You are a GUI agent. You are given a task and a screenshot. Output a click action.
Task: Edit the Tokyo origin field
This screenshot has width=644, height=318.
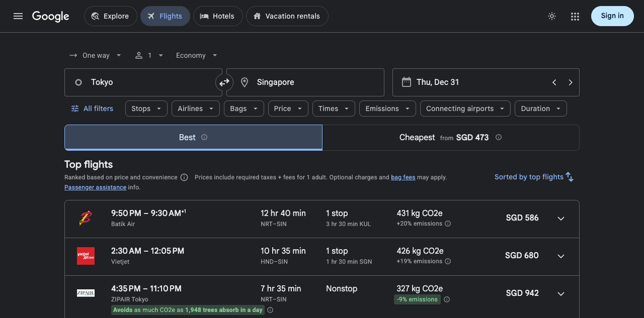143,82
